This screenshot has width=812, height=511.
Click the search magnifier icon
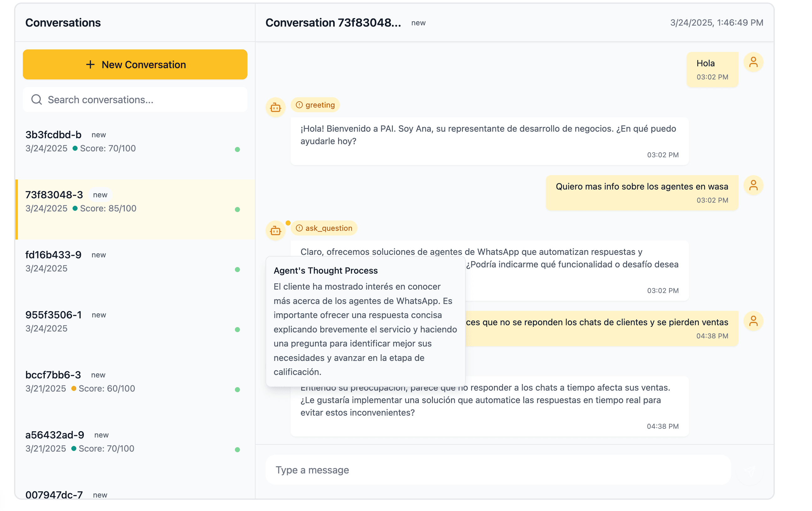coord(36,100)
